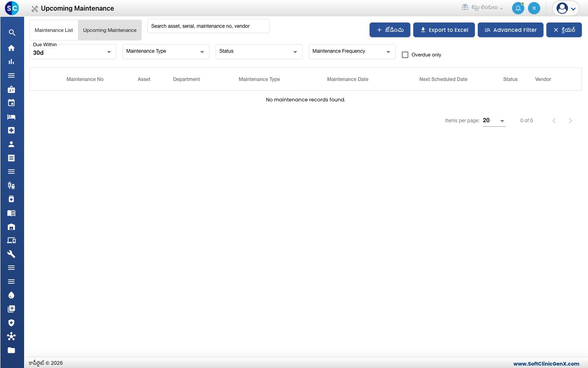Click the SC logo in the top-left corner
588x368 pixels.
12,8
